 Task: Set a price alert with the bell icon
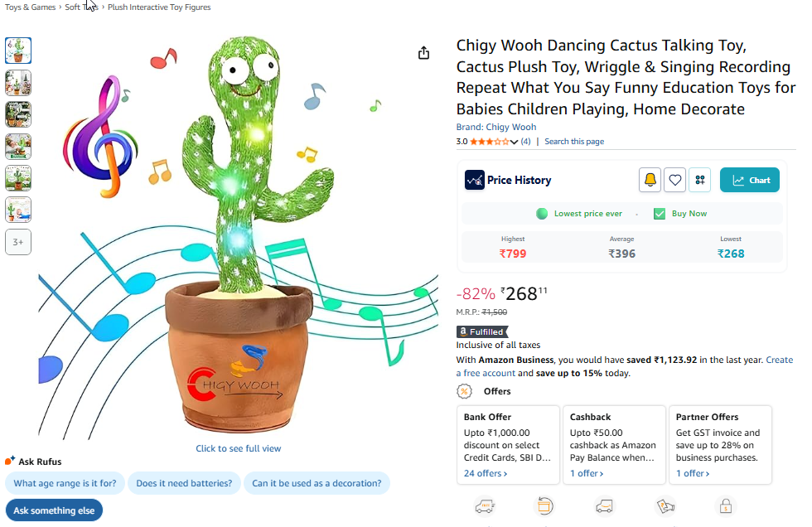pos(650,180)
